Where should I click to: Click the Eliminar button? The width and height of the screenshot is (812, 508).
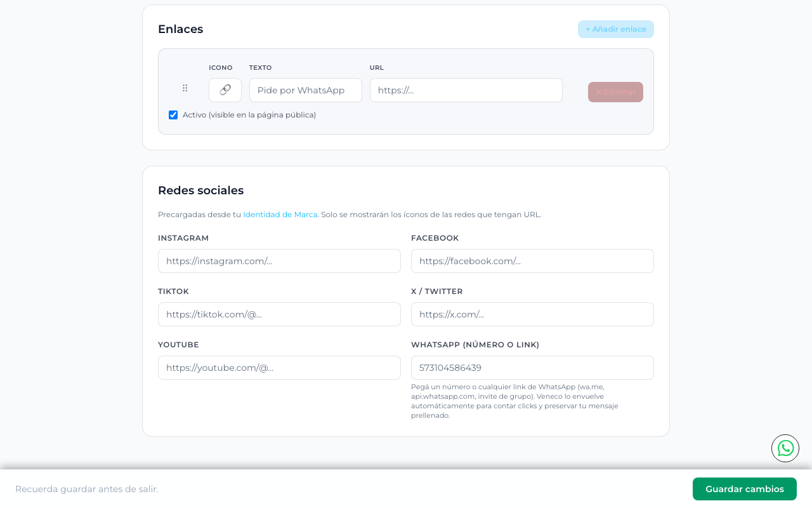(x=615, y=92)
